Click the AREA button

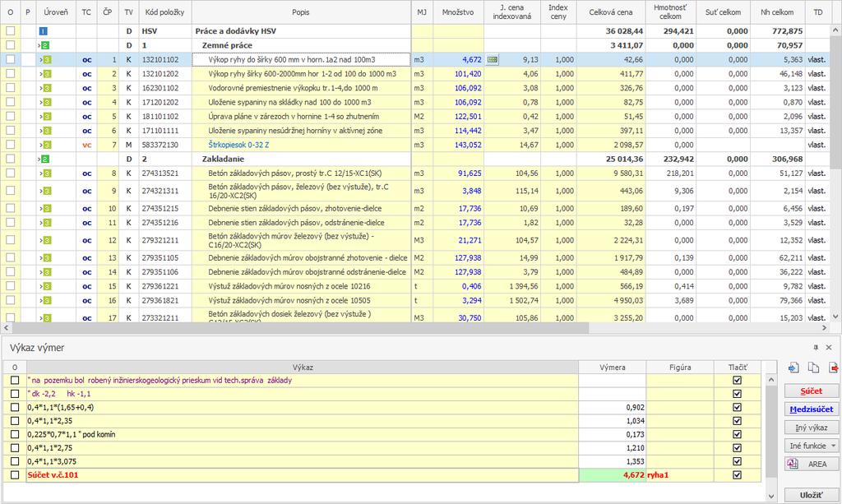tap(811, 464)
